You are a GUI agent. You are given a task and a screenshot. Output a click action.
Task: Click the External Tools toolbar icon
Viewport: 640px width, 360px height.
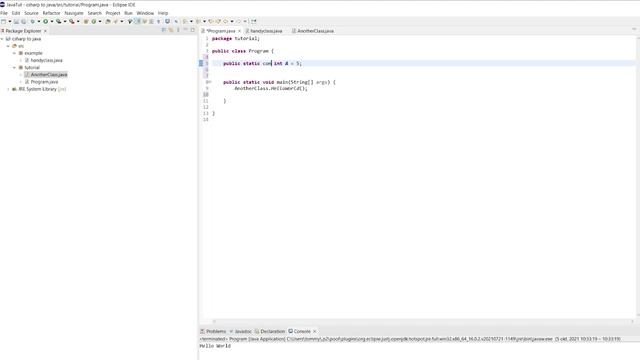pyautogui.click(x=72, y=21)
